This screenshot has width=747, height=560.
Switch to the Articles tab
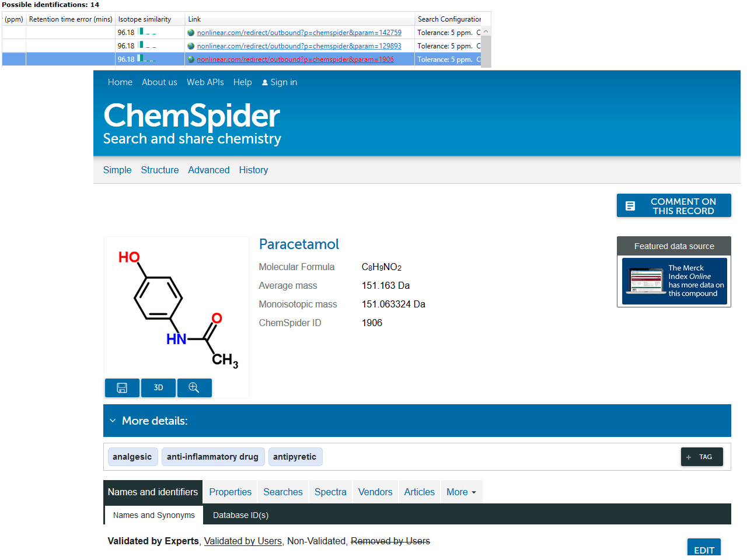420,492
